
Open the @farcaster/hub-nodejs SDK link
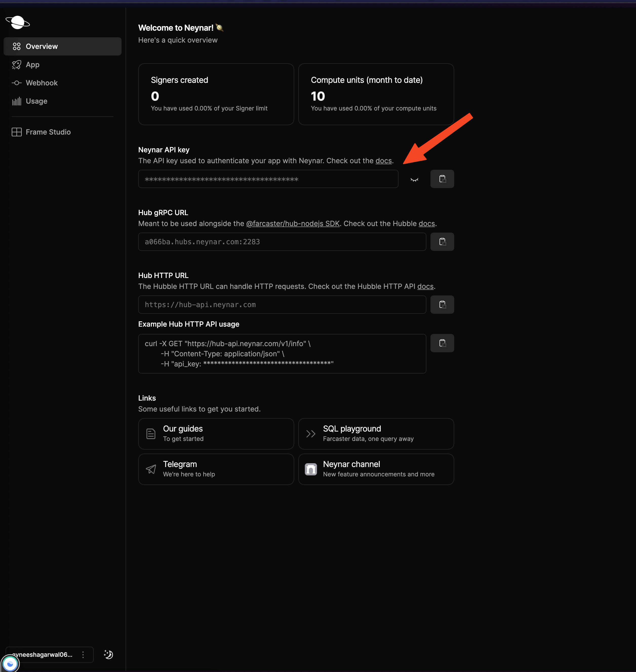coord(293,223)
